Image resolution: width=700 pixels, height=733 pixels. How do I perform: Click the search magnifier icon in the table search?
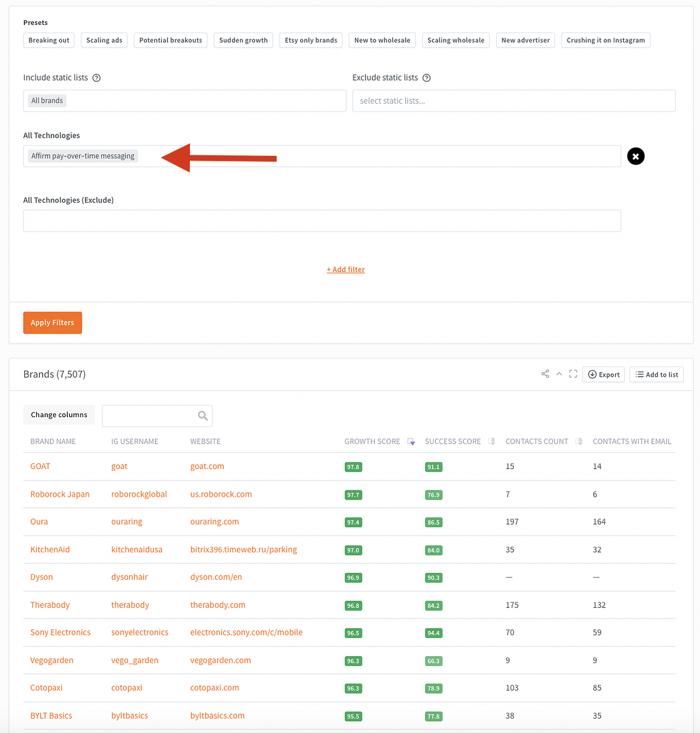[x=202, y=415]
